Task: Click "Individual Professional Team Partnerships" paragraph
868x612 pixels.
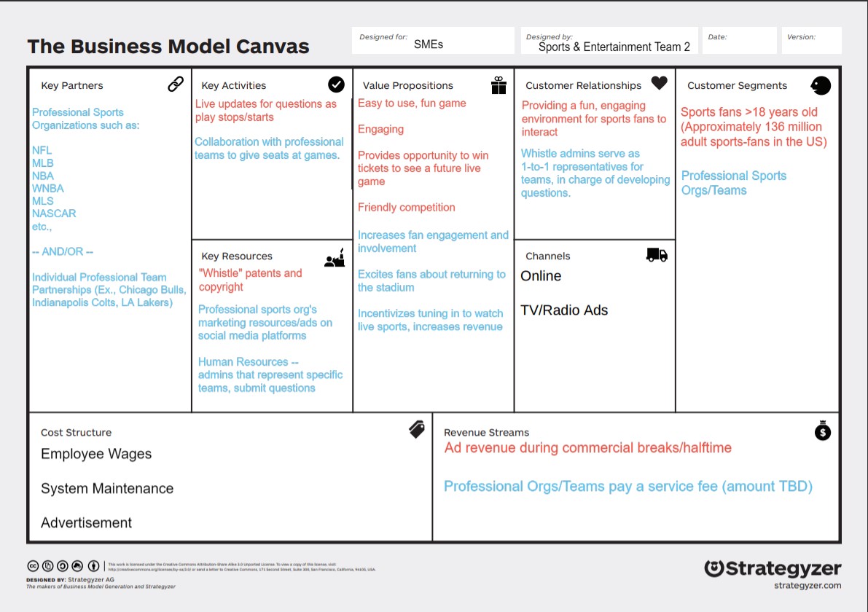Action: click(109, 289)
